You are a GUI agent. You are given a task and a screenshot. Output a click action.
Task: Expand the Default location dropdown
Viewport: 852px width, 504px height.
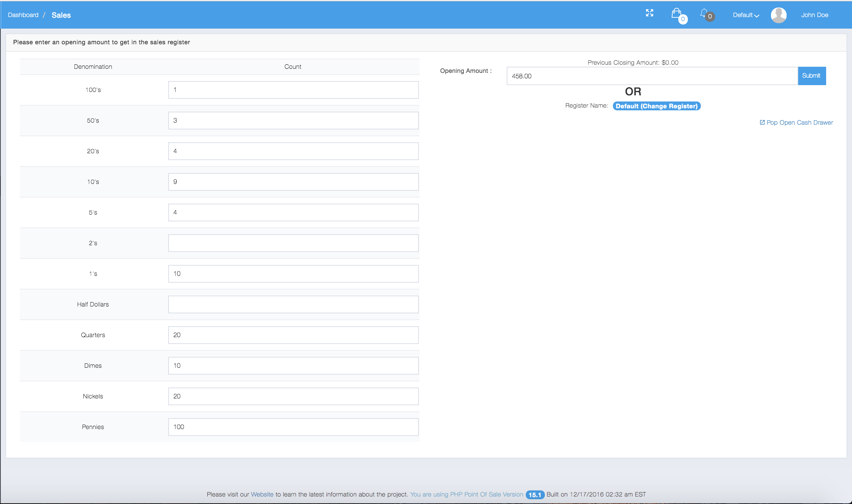(746, 15)
